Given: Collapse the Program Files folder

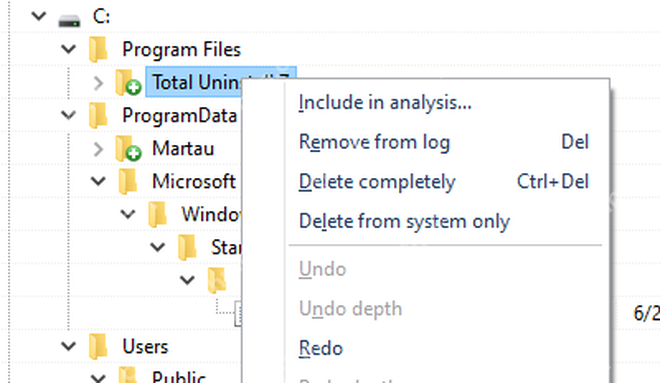Looking at the screenshot, I should [x=68, y=49].
